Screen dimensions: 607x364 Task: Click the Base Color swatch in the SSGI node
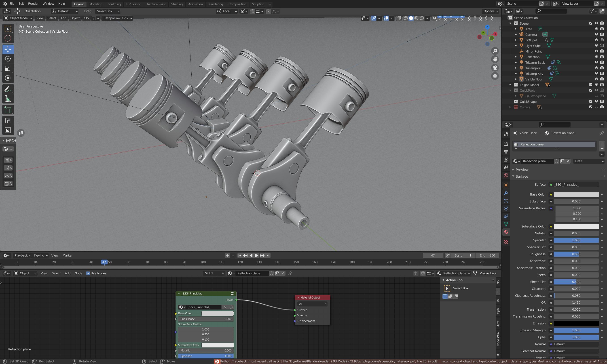point(217,313)
